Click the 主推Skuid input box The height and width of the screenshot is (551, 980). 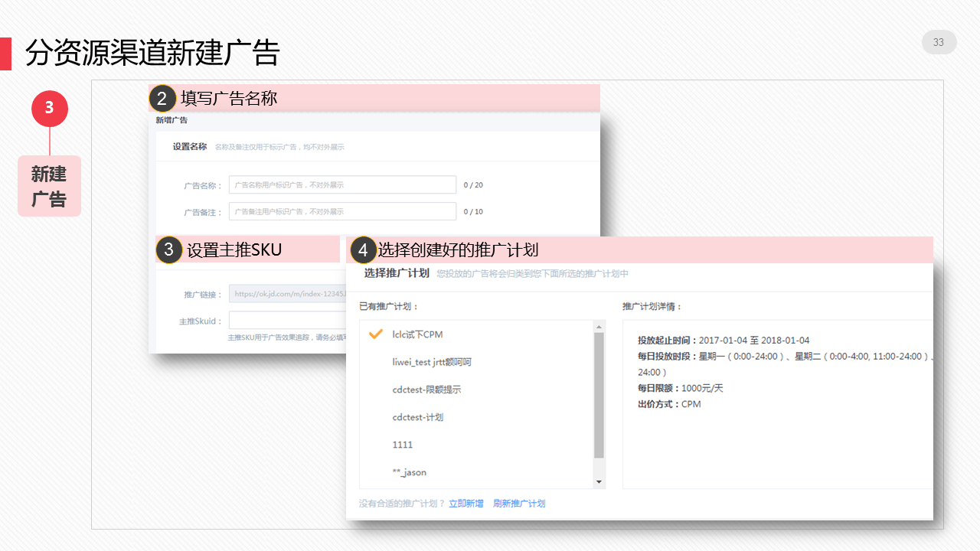point(287,321)
